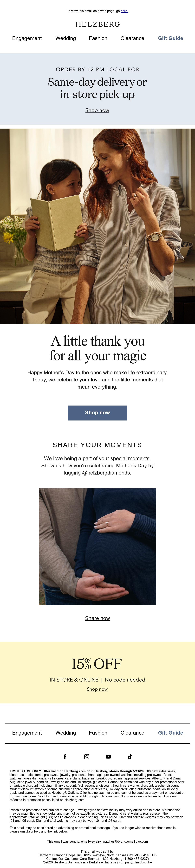
Task: Click Shop now under same-day delivery banner
Action: [97, 110]
